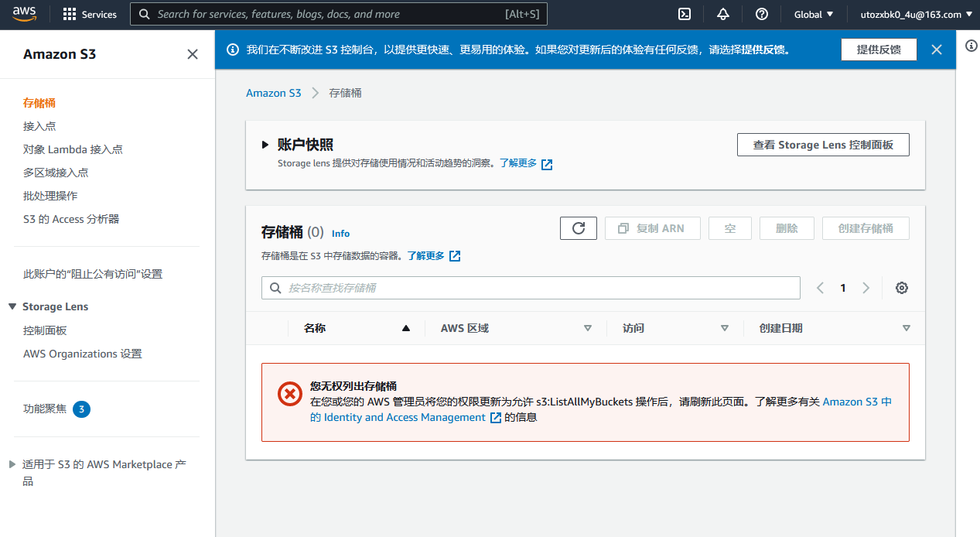Open table preferences gear icon
This screenshot has height=537, width=980.
(901, 288)
